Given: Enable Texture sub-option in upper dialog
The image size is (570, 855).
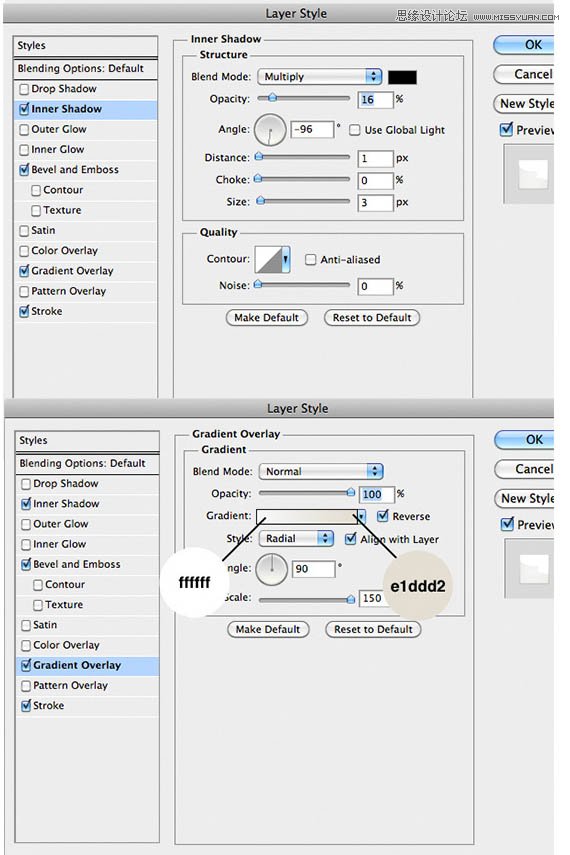Looking at the screenshot, I should click(x=36, y=210).
